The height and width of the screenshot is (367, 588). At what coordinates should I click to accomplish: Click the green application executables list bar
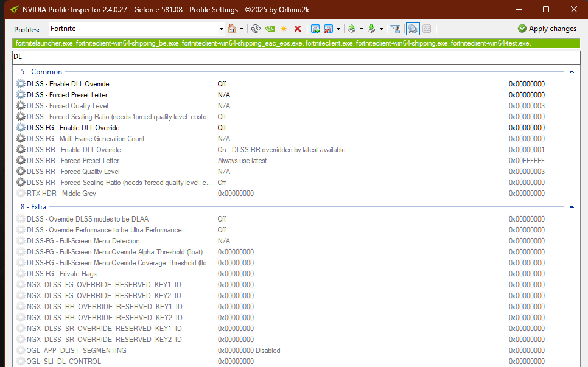click(x=296, y=43)
